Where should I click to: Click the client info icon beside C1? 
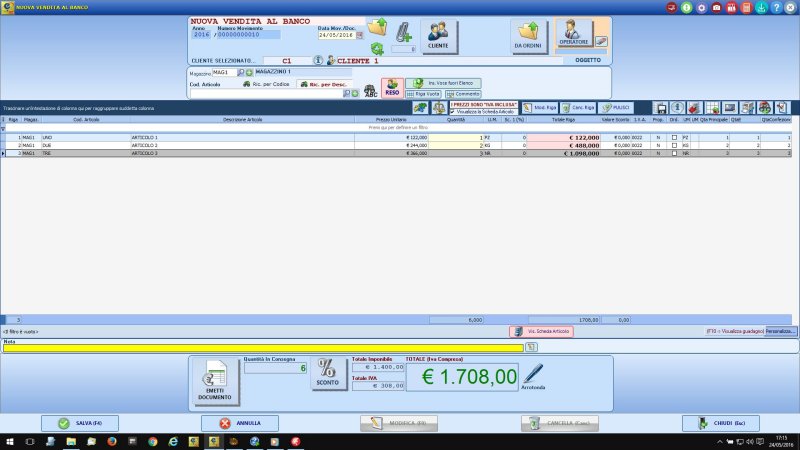(318, 60)
